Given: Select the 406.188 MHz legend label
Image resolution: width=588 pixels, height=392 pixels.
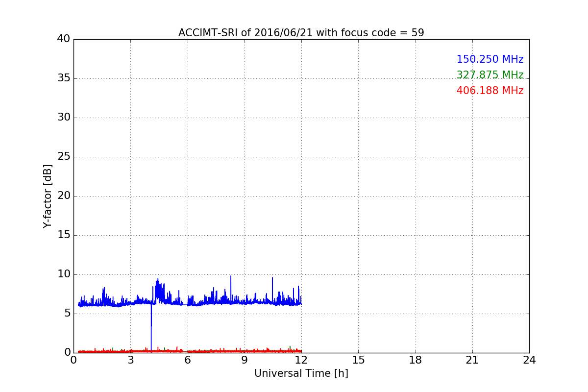Looking at the screenshot, I should point(490,91).
